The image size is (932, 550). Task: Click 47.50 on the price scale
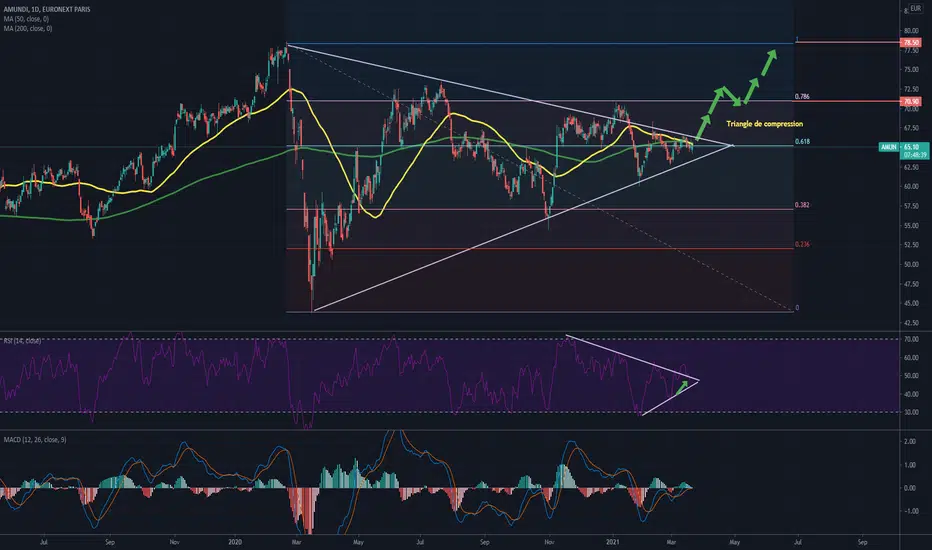[911, 284]
